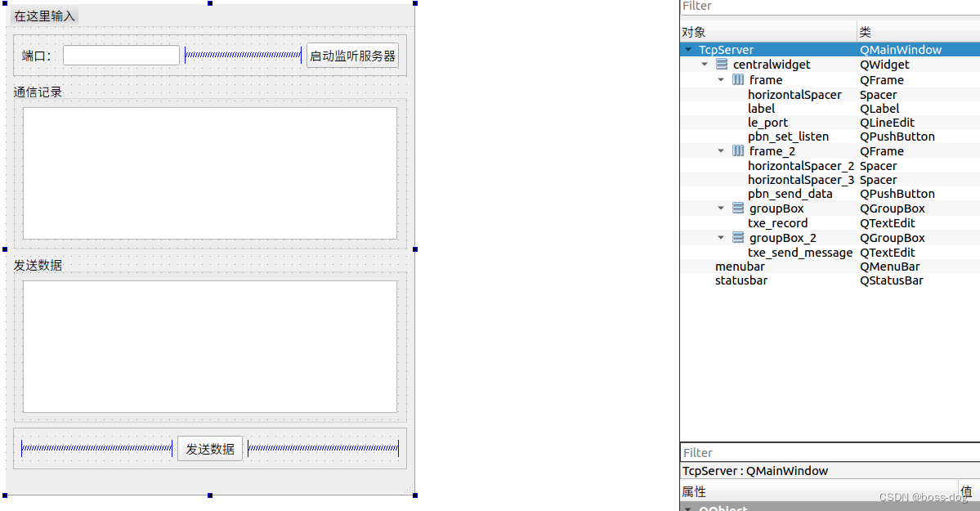Select txe_send_message in object tree
The width and height of the screenshot is (980, 511).
pyautogui.click(x=800, y=253)
